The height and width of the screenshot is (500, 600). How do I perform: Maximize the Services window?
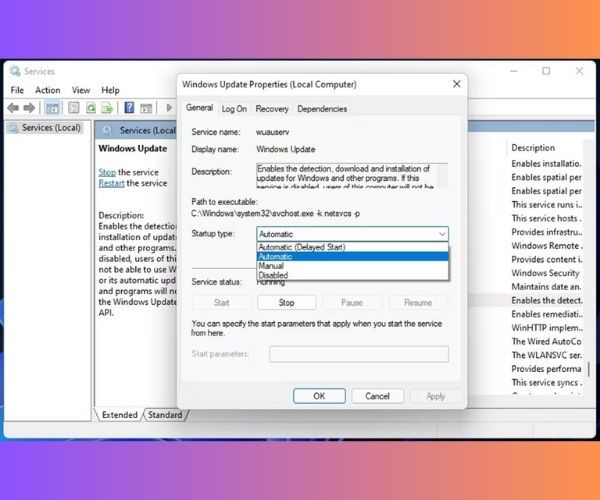point(546,71)
